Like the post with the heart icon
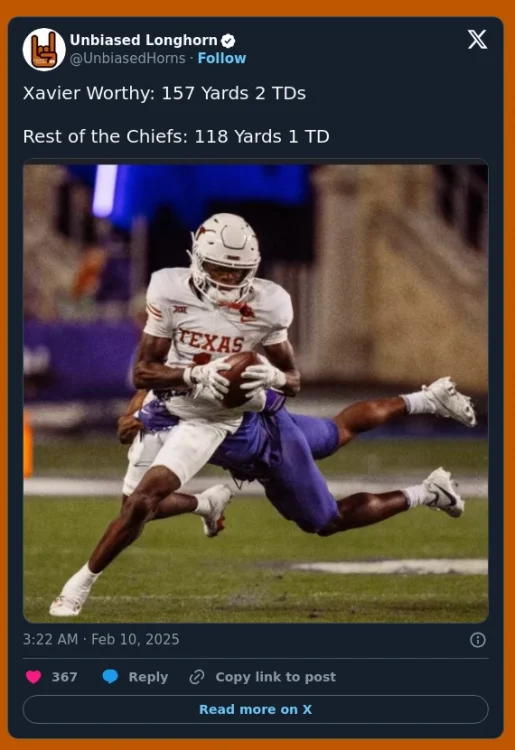The height and width of the screenshot is (750, 515). click(33, 677)
